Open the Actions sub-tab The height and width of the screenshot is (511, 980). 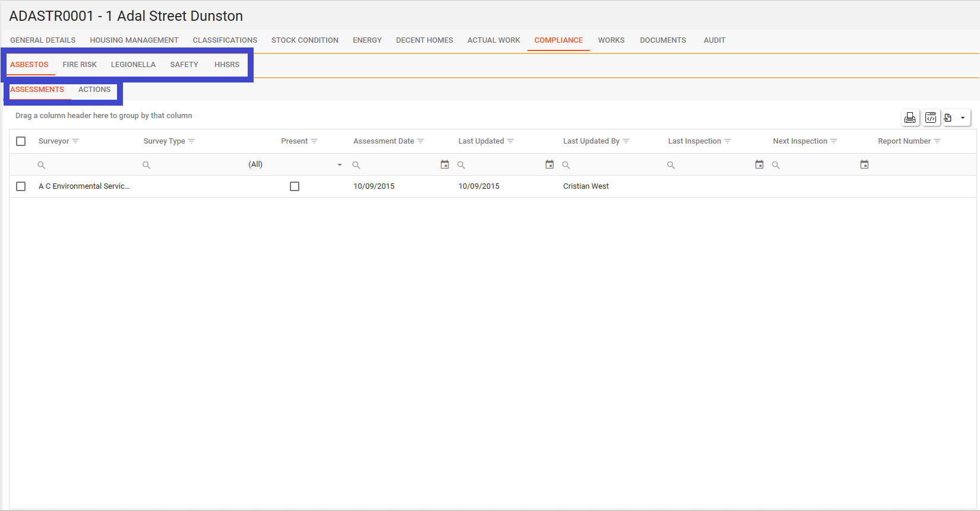tap(94, 90)
